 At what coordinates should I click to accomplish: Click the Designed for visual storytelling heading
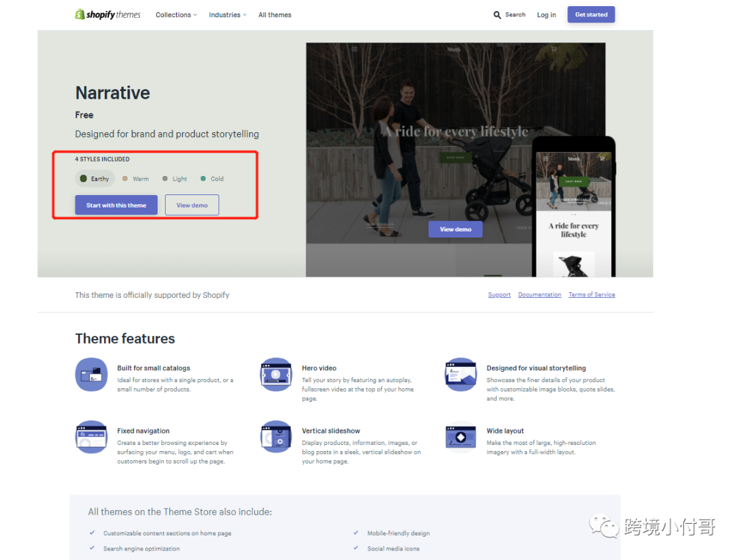click(x=536, y=368)
